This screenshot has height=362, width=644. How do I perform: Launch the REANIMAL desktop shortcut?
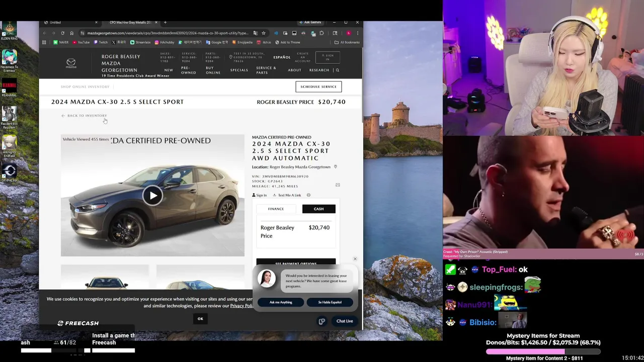click(9, 88)
